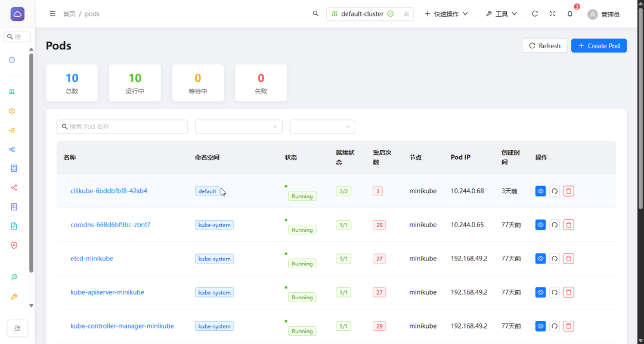The height and width of the screenshot is (344, 644).
Task: Click the Pod IP 10.244.0.68
Action: (467, 191)
